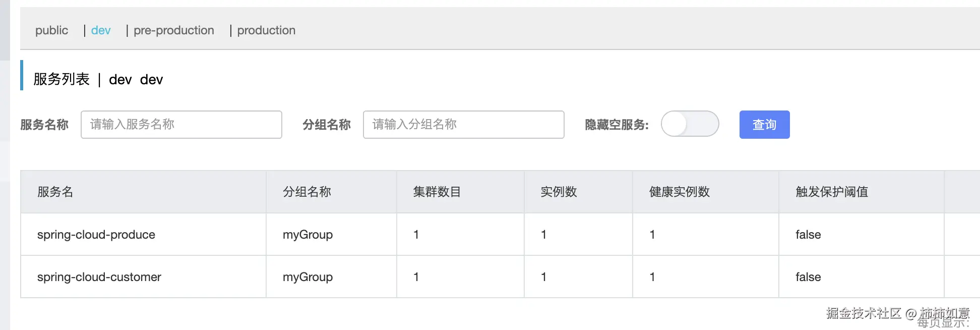Screen dimensions: 980x330
Task: Click false in the spring-cloud-produce row
Action: point(808,235)
